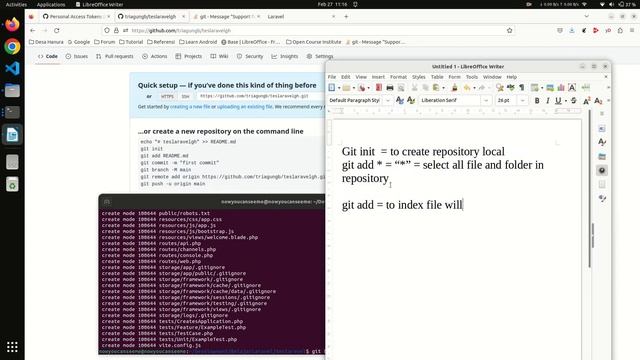Click the New Style from Selection icon
The image size is (640, 360).
coord(411,100)
